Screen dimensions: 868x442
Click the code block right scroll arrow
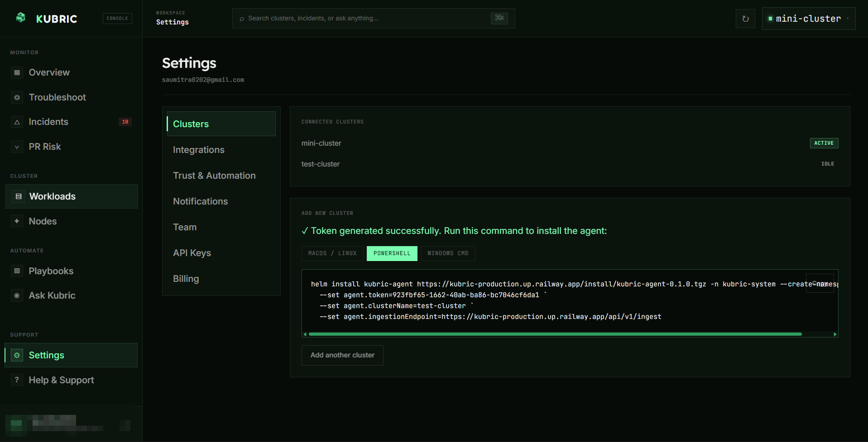[835, 334]
